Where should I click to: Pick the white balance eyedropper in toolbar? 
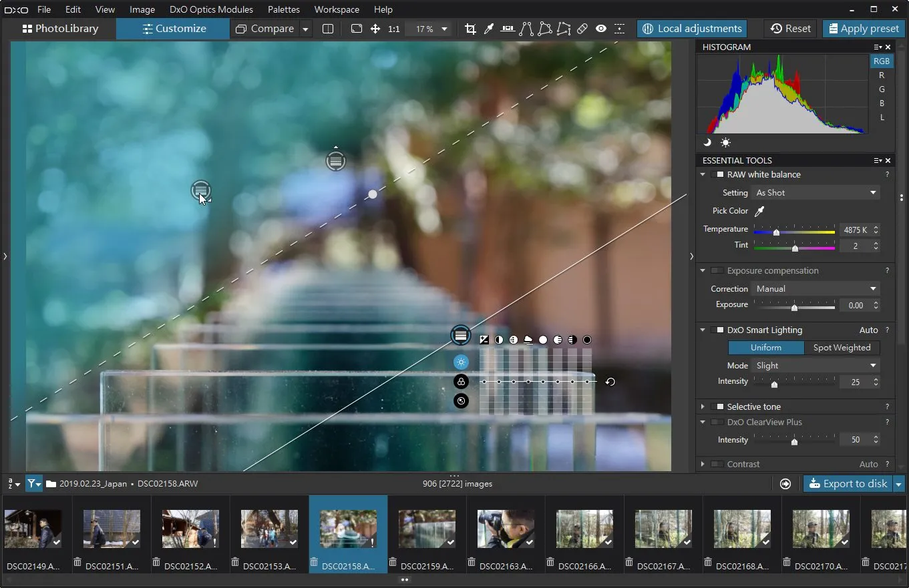[488, 29]
